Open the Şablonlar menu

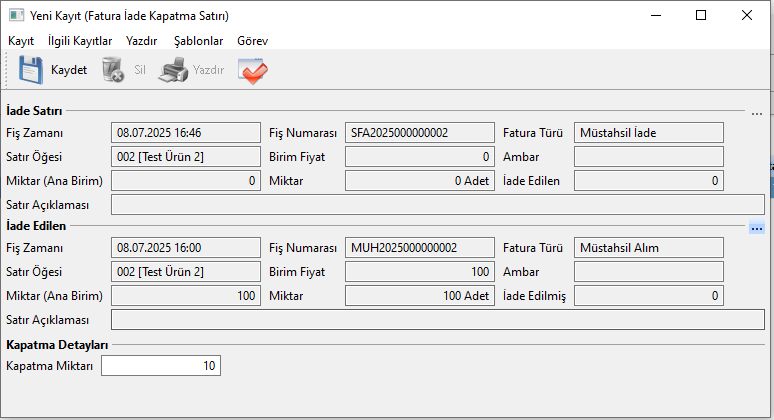click(x=198, y=41)
